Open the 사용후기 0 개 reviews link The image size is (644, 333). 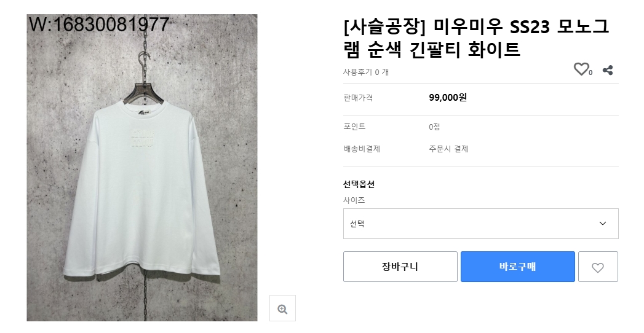[x=366, y=72]
